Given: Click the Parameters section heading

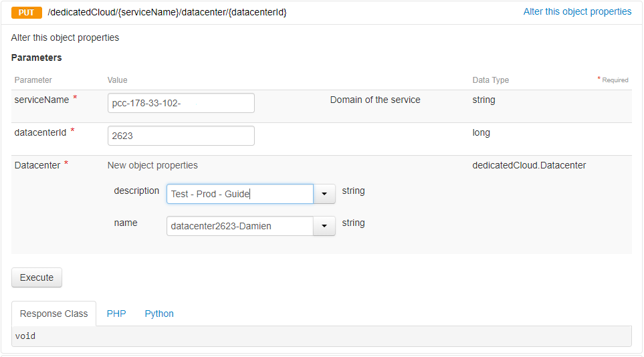Looking at the screenshot, I should click(37, 57).
